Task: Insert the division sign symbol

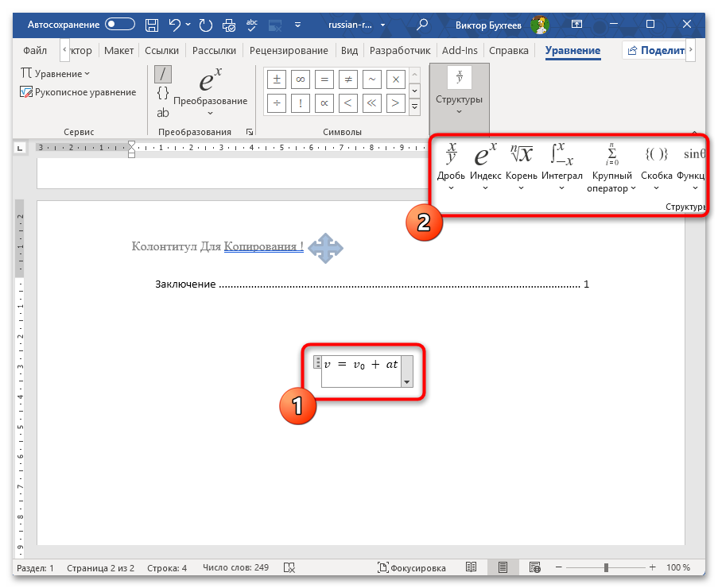Action: click(x=277, y=103)
